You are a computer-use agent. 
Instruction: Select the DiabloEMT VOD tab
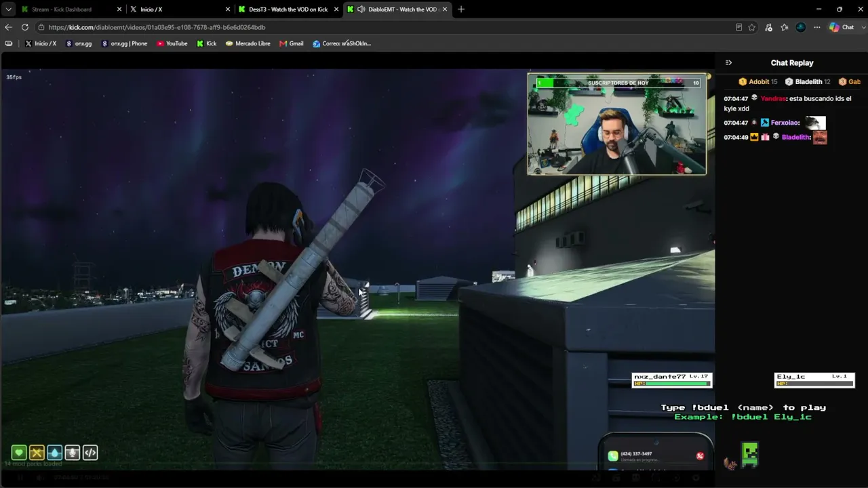(x=397, y=9)
